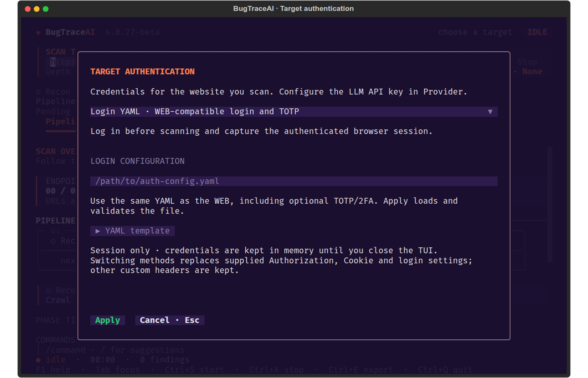The image size is (588, 378).
Task: Click the 'Switching methods replaces supplied Authorization' line
Action: pyautogui.click(x=281, y=260)
